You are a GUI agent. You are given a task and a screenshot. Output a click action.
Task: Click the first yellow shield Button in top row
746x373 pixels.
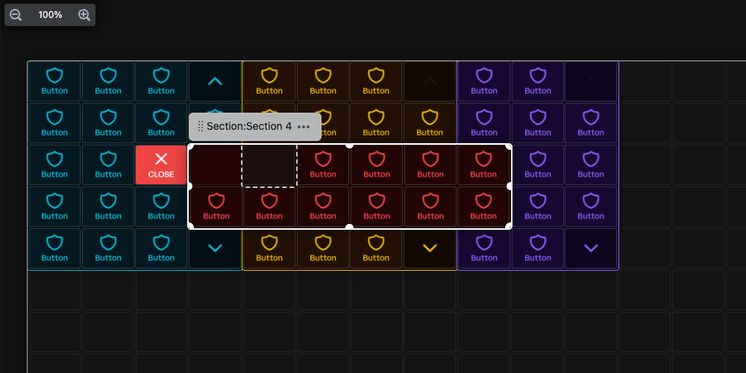[269, 81]
